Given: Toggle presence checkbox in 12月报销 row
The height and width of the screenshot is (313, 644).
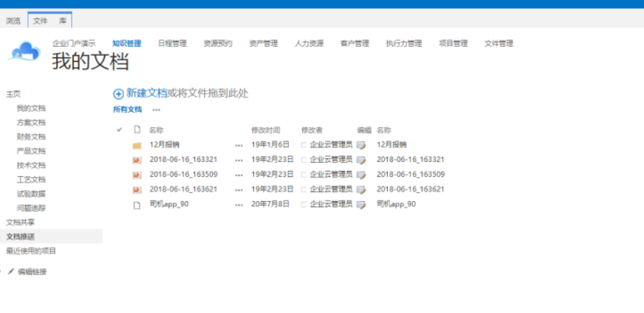Looking at the screenshot, I should coord(304,144).
